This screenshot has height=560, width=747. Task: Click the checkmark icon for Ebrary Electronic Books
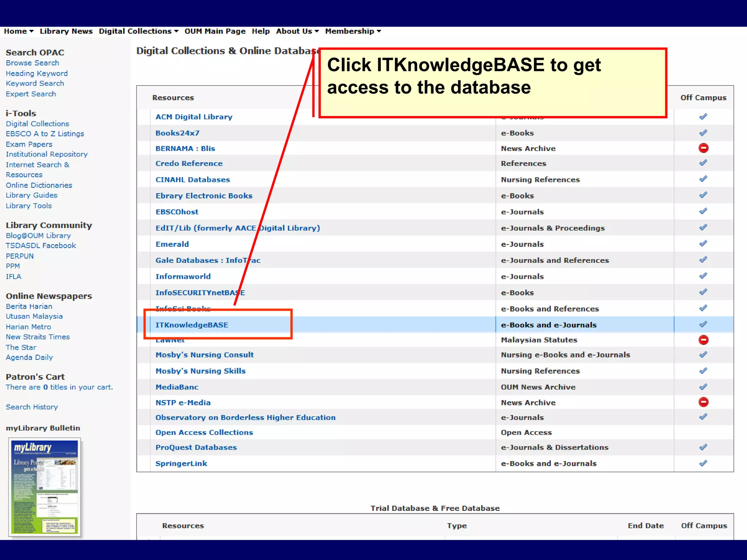pos(703,195)
